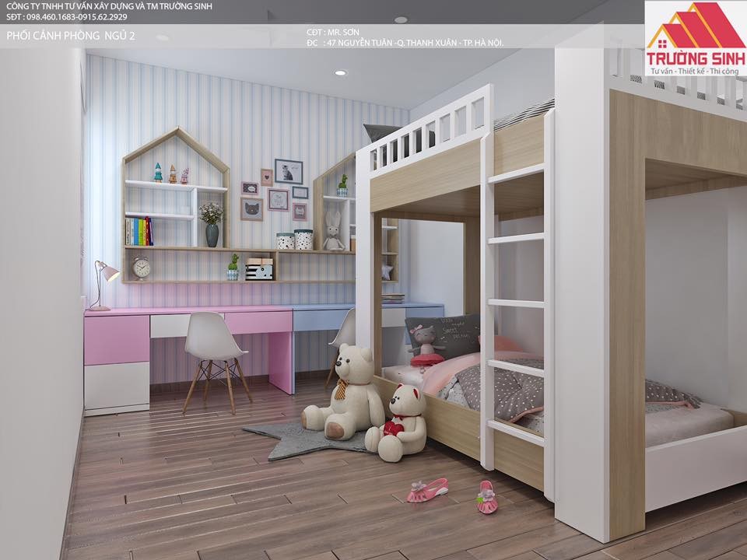Image resolution: width=747 pixels, height=560 pixels.
Task: Click the left pink sandal on floor
Action: (427, 491)
